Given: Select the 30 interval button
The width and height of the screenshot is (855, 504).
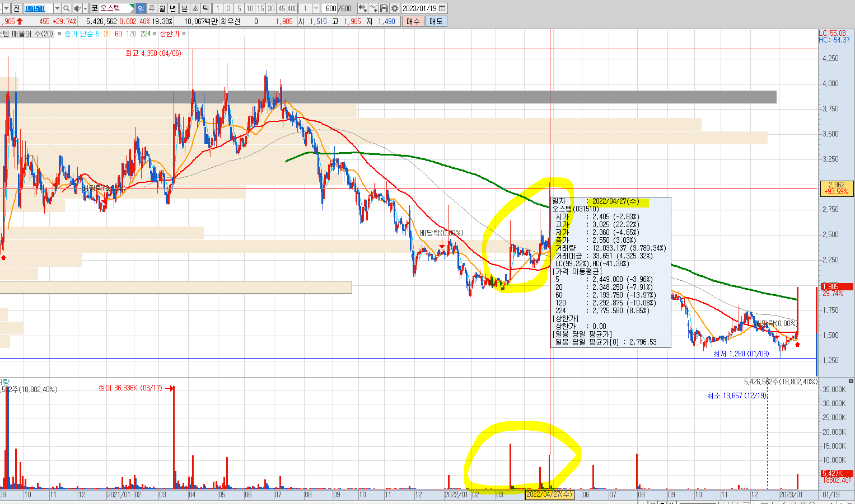Looking at the screenshot, I should [x=271, y=8].
